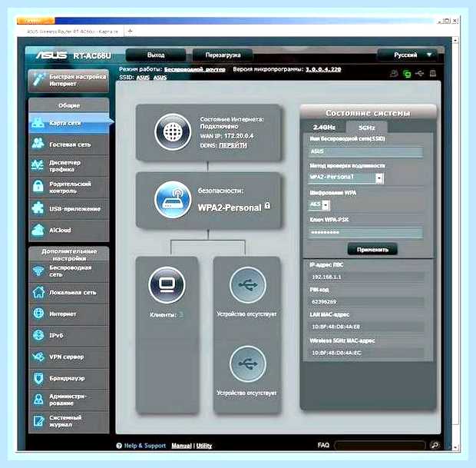476x468 pixels.
Task: Open the Internet (Интернет) globe icon in sidebar
Action: pyautogui.click(x=38, y=314)
